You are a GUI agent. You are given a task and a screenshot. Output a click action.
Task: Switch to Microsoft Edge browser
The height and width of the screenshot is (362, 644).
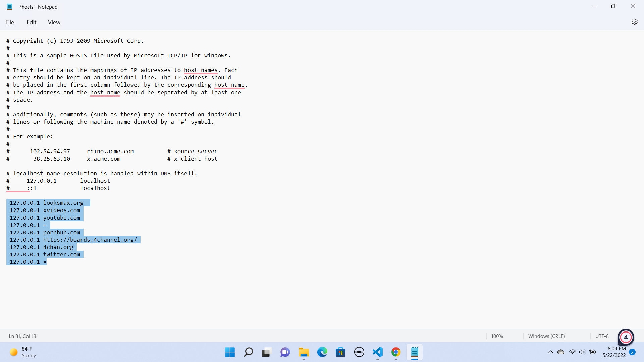322,352
